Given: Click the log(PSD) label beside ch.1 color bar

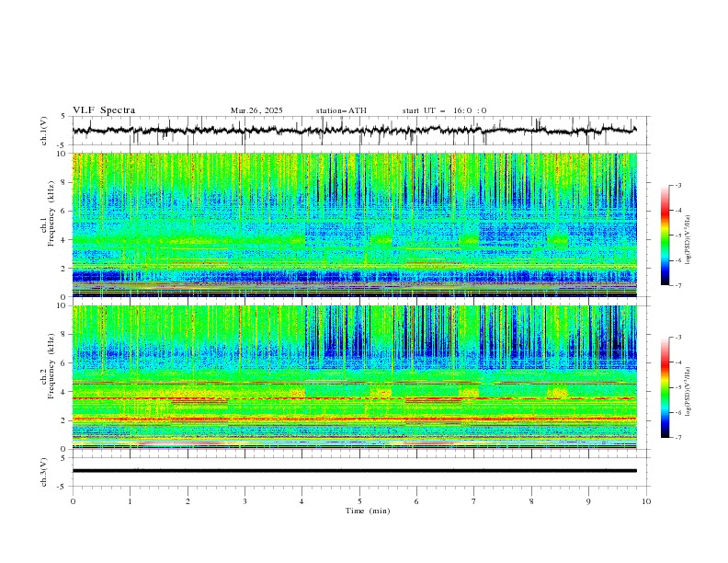Looking at the screenshot, I should [688, 240].
